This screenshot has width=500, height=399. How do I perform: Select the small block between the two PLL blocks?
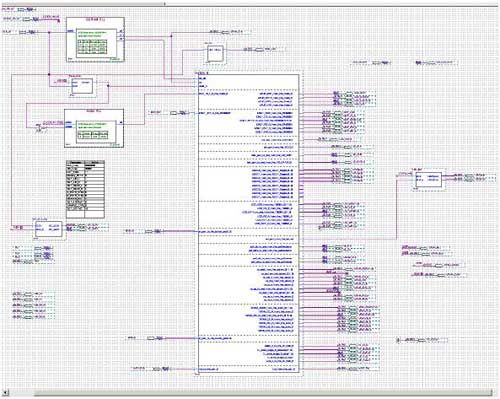tap(82, 86)
